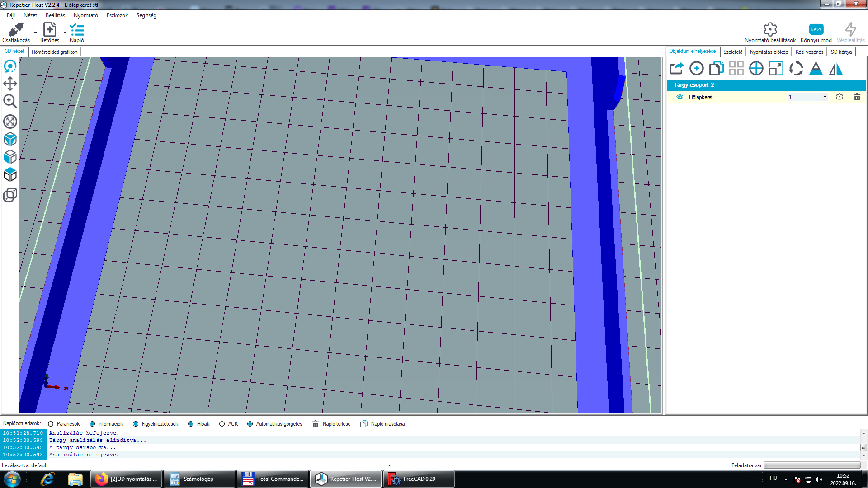Screen dimensions: 868x488
Task: Toggle Automatikus görgetés option
Action: pos(250,424)
